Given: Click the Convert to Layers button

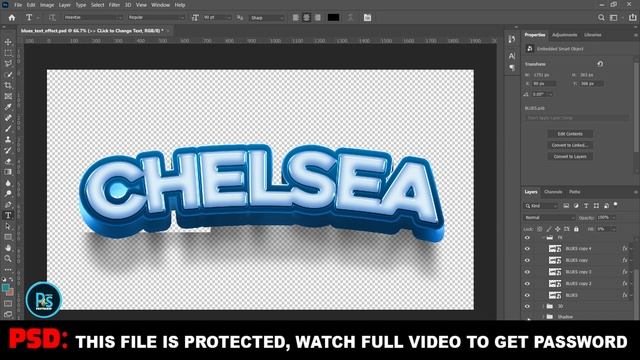Looking at the screenshot, I should point(570,156).
